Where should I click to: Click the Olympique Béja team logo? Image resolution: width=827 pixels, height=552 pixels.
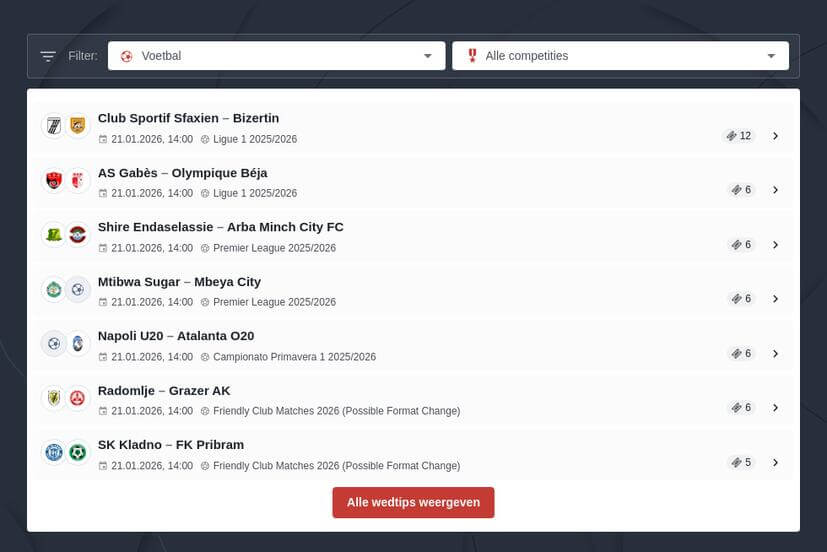pyautogui.click(x=78, y=181)
